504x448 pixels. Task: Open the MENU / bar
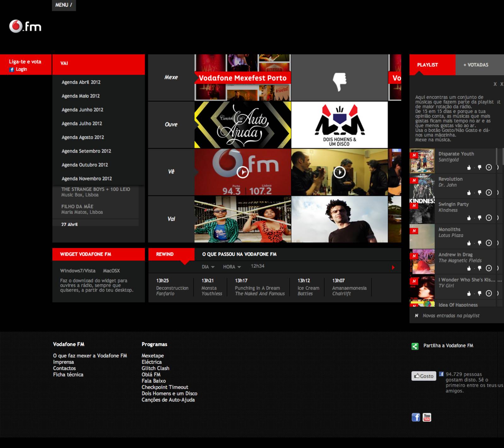(x=64, y=5)
